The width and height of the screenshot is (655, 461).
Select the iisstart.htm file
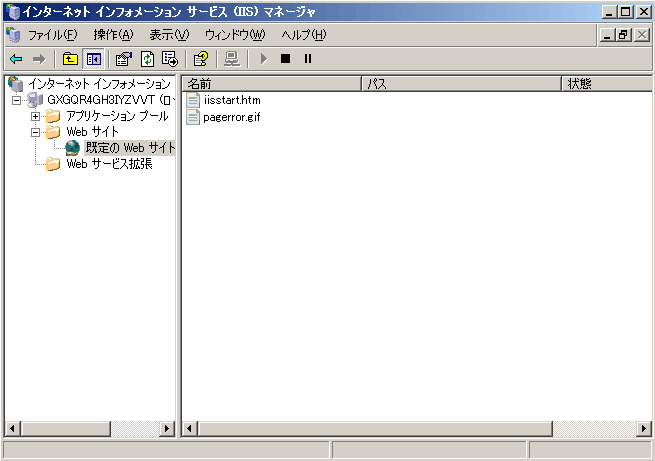pos(232,100)
